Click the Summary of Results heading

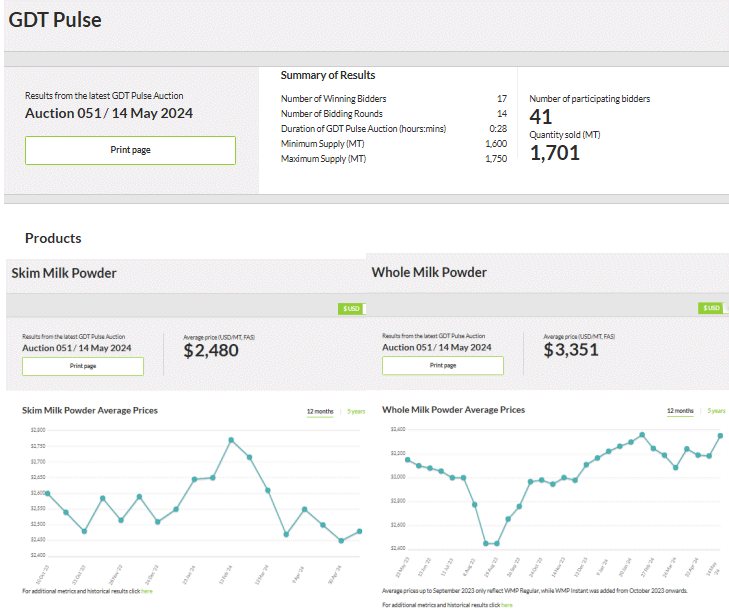coord(328,75)
